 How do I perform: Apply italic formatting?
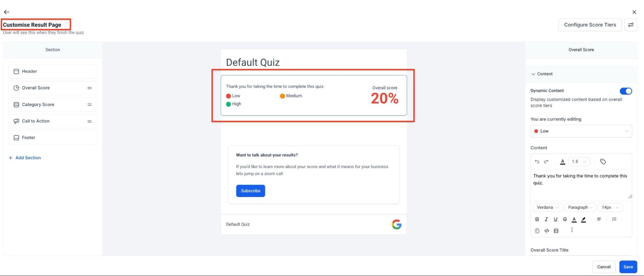[x=546, y=219]
